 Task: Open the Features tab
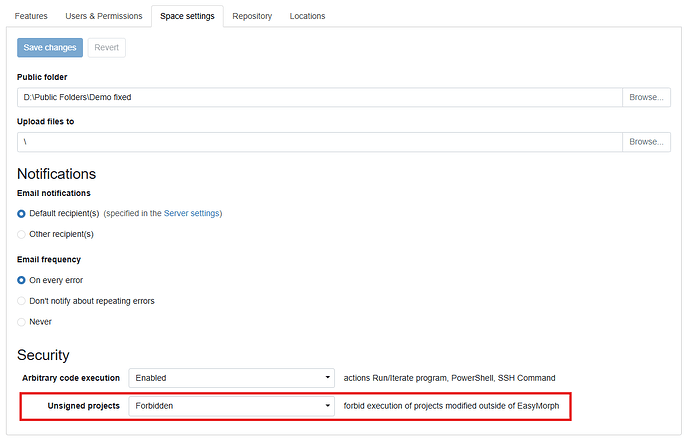coord(32,16)
